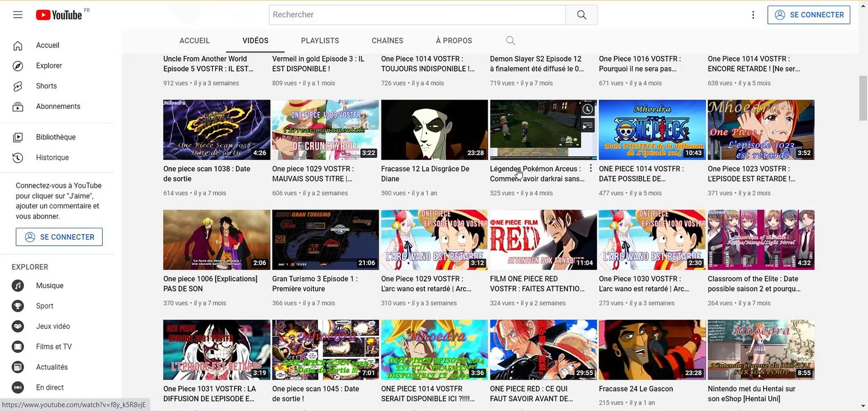Viewport: 868px width, 411px height.
Task: Open ONE PIECE 1014 DATE POSSIBLE thumbnail
Action: tap(652, 130)
